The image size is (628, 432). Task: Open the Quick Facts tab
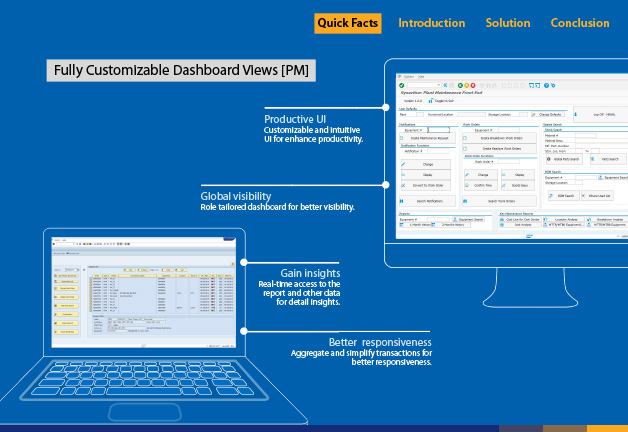click(x=347, y=23)
